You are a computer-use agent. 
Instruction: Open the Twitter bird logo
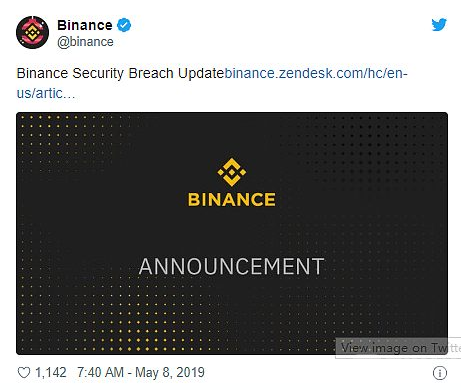[x=439, y=25]
